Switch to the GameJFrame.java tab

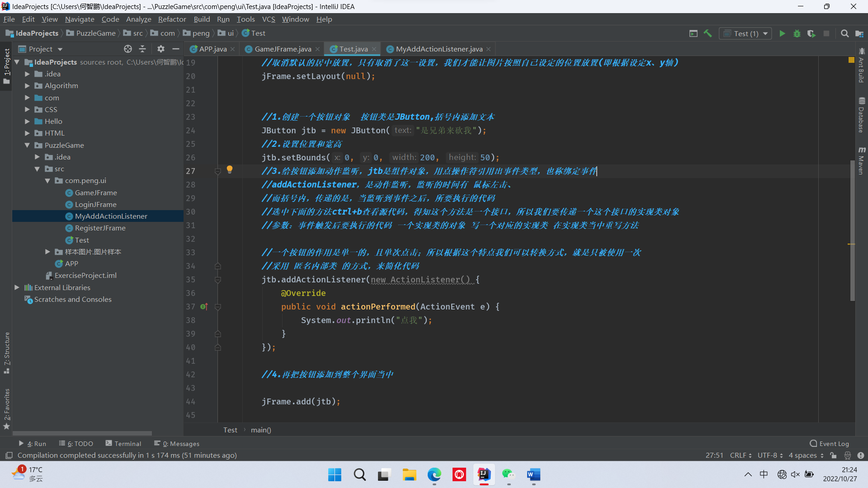click(283, 49)
